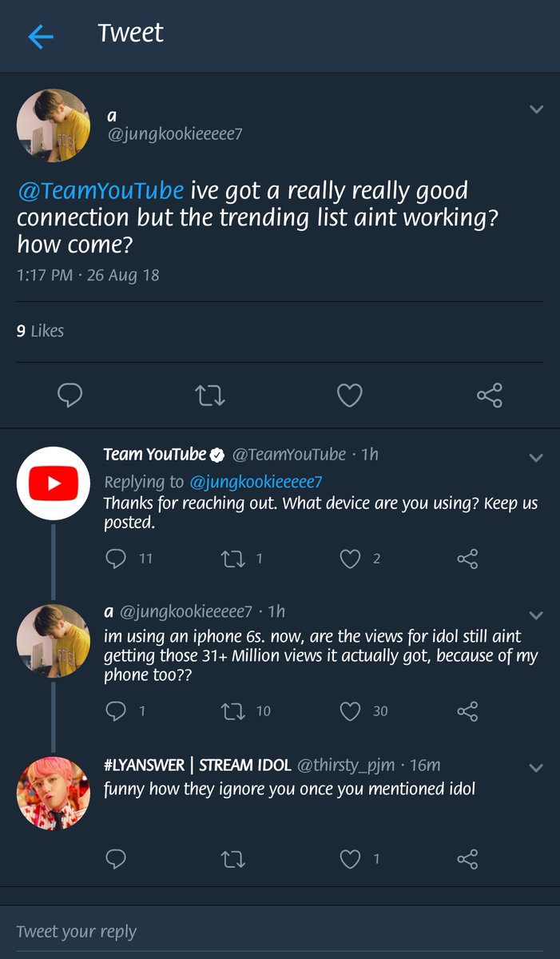Expand options for Team YouTube's reply
Image resolution: width=560 pixels, height=959 pixels.
coord(536,458)
